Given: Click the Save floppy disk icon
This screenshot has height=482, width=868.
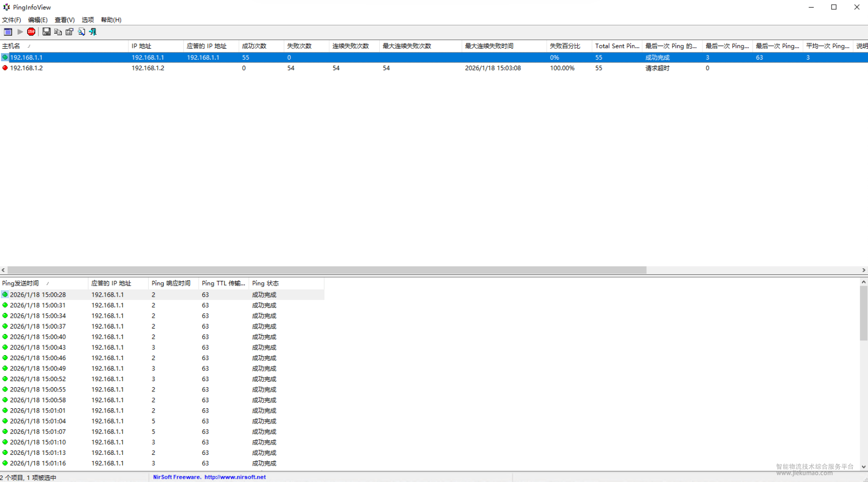Looking at the screenshot, I should (47, 32).
